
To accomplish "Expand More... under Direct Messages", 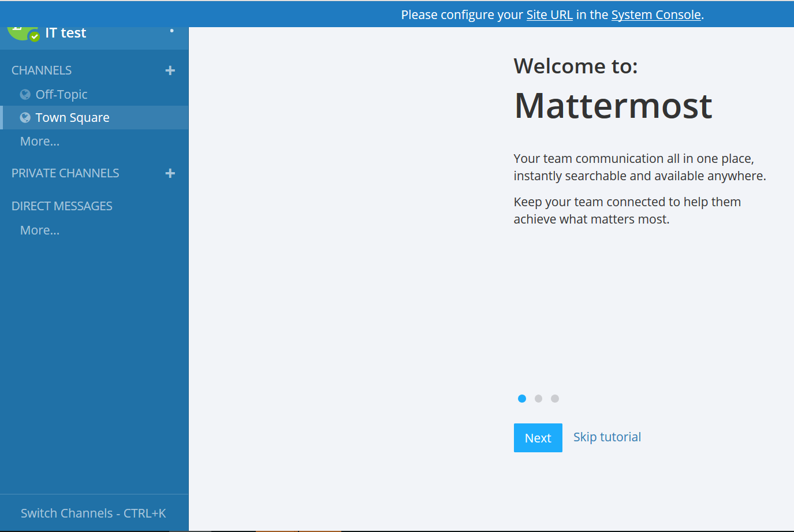I will (40, 230).
